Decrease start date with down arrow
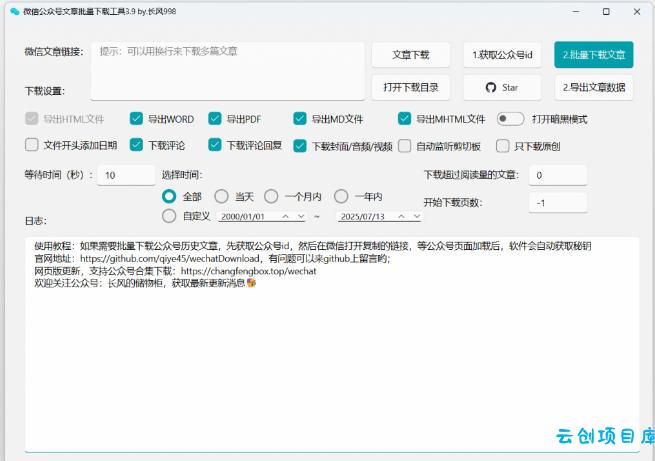Screen dimensions: 655x461 click(301, 216)
